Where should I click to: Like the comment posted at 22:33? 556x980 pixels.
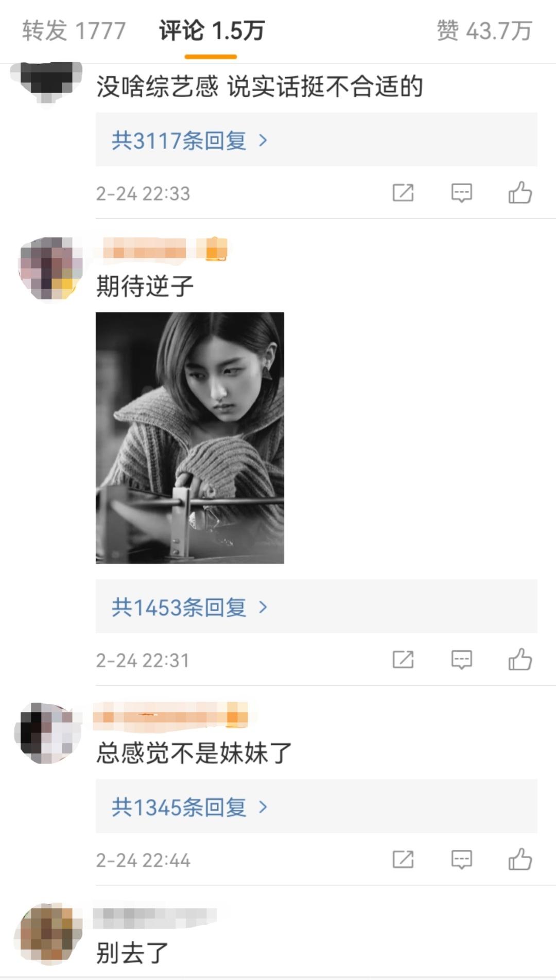520,193
